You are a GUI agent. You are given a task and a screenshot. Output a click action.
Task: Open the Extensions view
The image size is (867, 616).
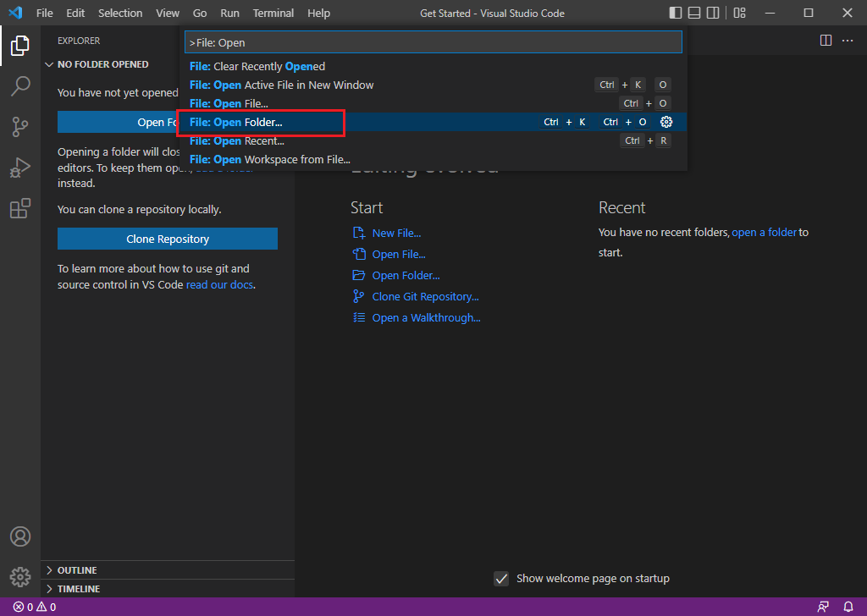tap(20, 208)
